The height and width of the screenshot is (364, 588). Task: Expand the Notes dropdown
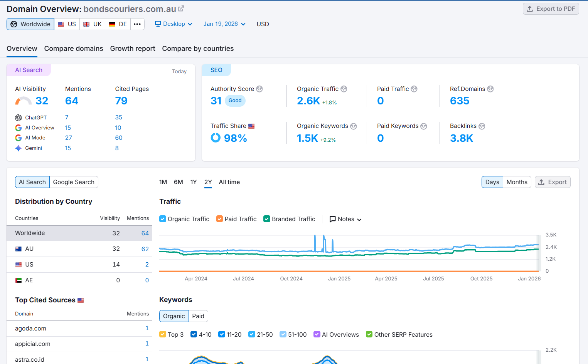(x=346, y=219)
